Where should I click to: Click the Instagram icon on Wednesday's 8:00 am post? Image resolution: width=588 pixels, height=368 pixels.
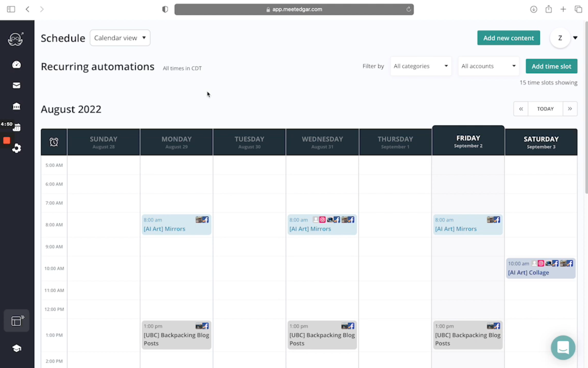(322, 220)
